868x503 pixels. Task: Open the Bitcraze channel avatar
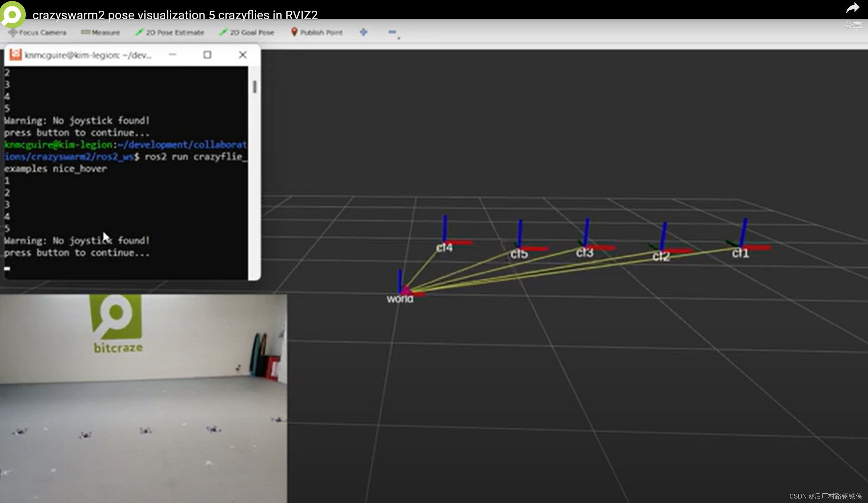point(12,14)
